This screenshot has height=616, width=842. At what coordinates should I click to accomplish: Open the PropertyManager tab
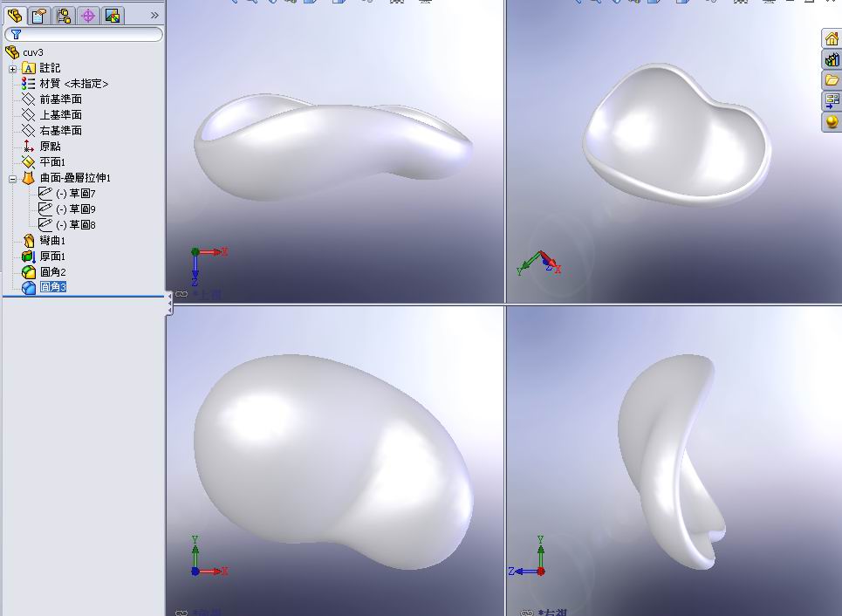click(38, 16)
